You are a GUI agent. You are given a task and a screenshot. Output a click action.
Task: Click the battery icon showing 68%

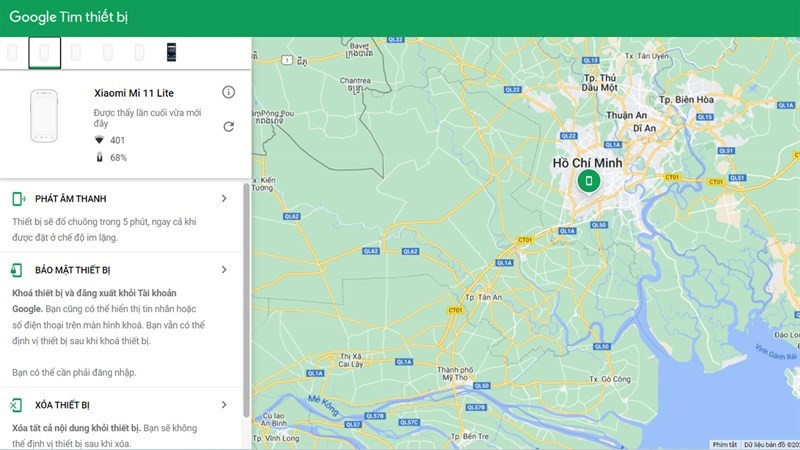[x=99, y=158]
